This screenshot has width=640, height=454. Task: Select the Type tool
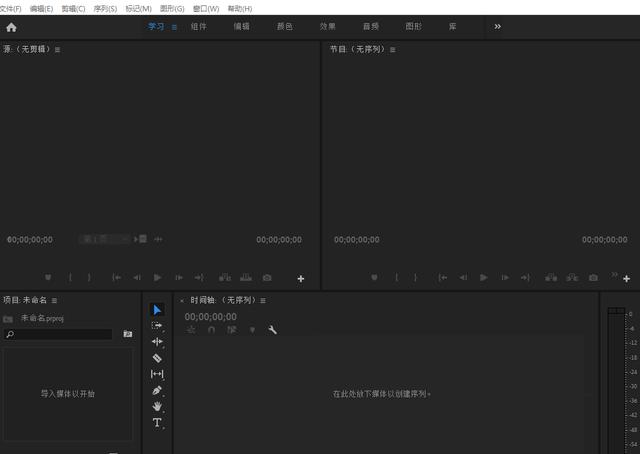[x=157, y=423]
